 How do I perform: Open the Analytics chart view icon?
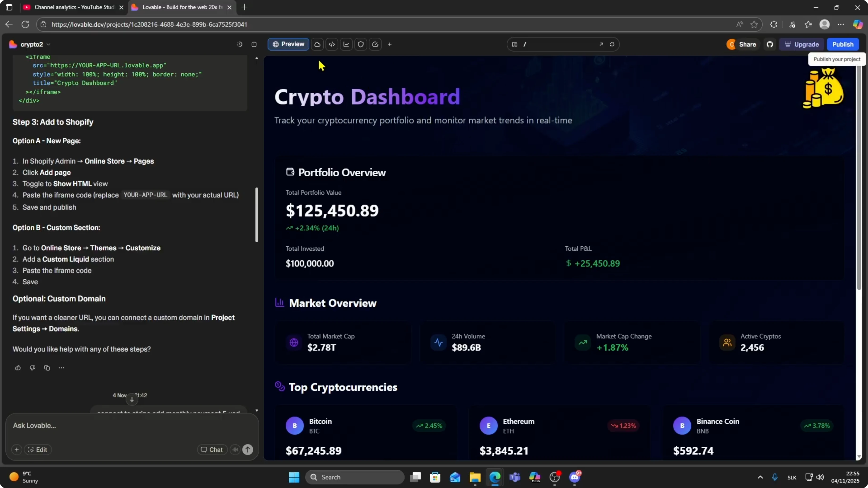pyautogui.click(x=346, y=45)
